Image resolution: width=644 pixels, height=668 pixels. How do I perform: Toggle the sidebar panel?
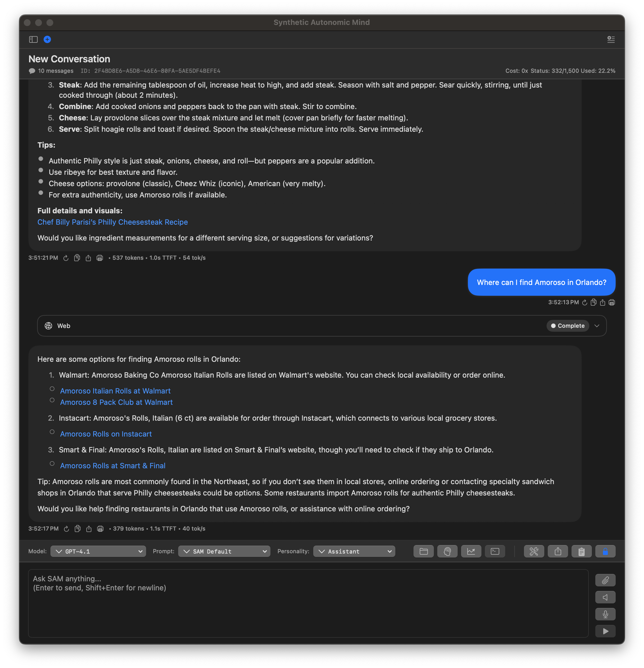coord(33,39)
